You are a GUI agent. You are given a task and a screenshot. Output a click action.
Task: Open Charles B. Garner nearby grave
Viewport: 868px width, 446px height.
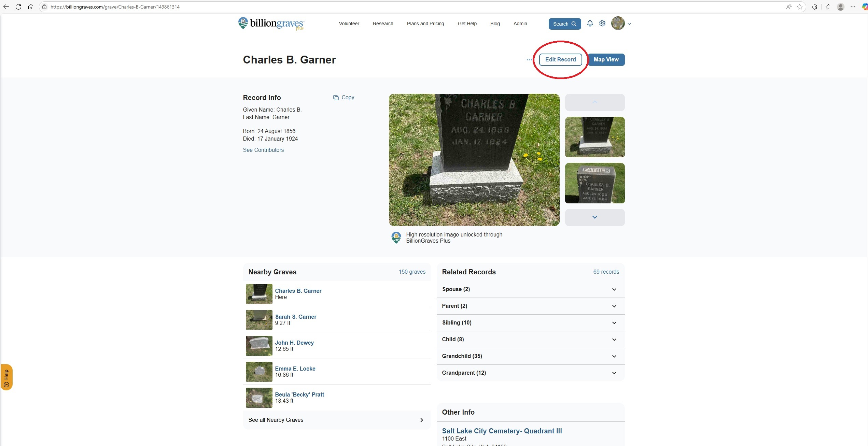(x=298, y=291)
